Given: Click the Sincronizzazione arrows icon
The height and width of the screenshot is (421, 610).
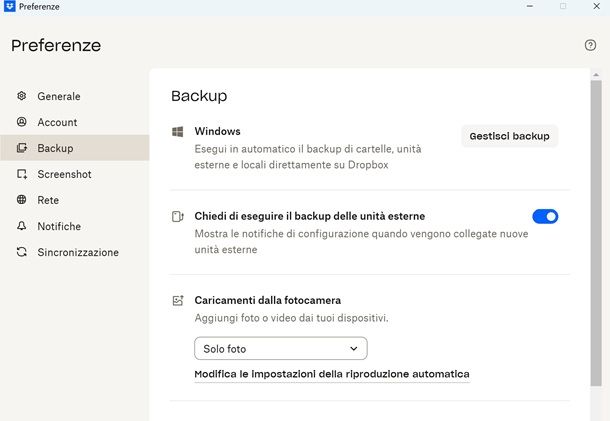Looking at the screenshot, I should (22, 252).
